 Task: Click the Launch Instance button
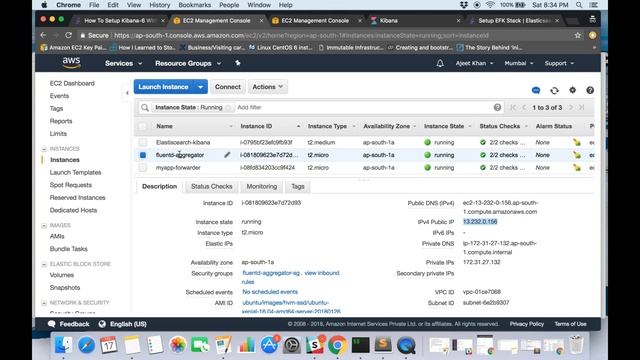pyautogui.click(x=163, y=87)
